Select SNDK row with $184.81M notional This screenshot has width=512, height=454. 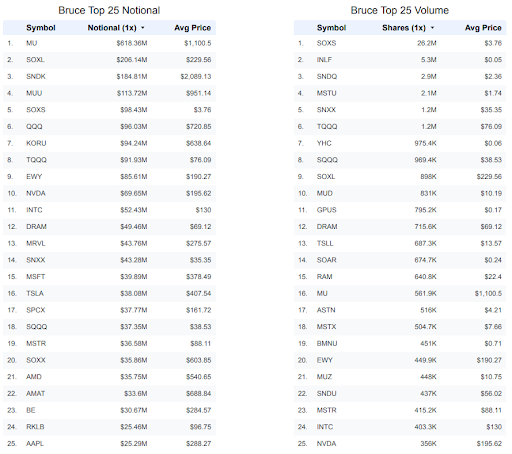tap(109, 77)
